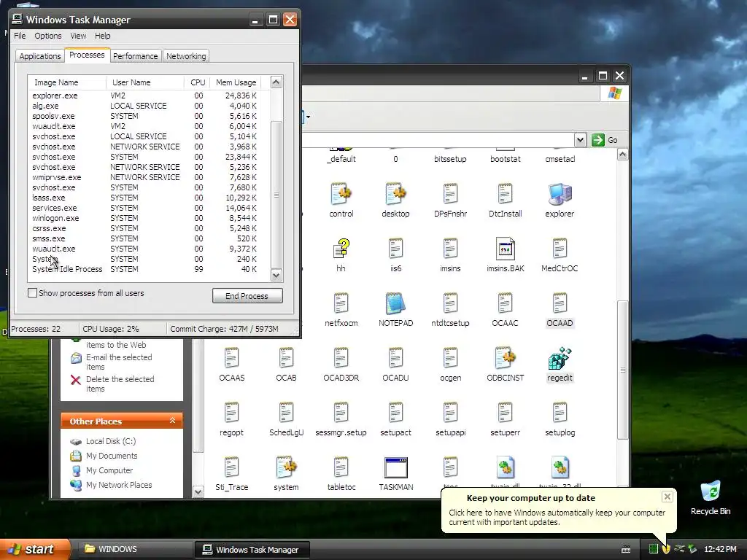Switch to the Networking tab
The width and height of the screenshot is (747, 560).
(186, 55)
